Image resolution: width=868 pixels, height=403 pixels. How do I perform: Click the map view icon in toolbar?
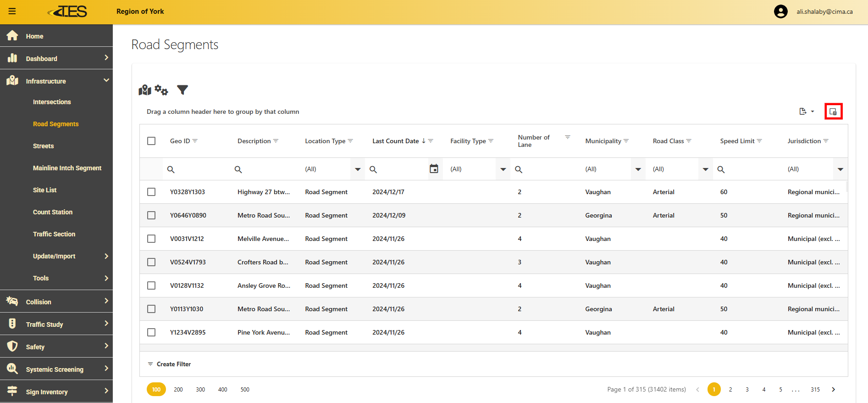point(145,90)
